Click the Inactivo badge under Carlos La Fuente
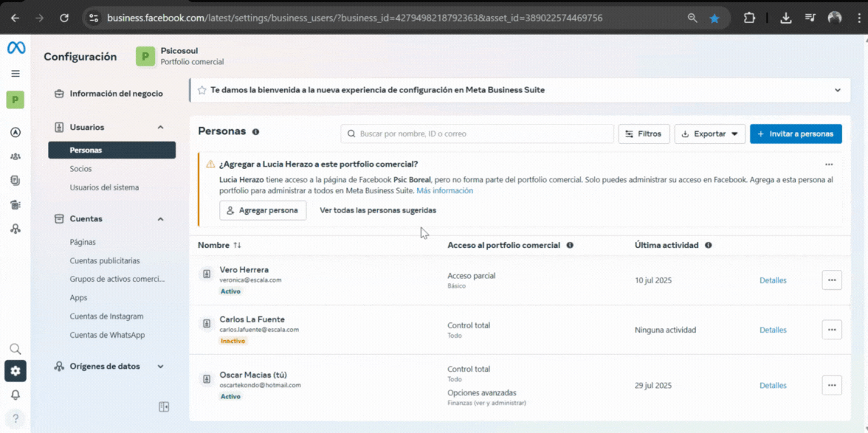The width and height of the screenshot is (868, 433). coord(232,341)
